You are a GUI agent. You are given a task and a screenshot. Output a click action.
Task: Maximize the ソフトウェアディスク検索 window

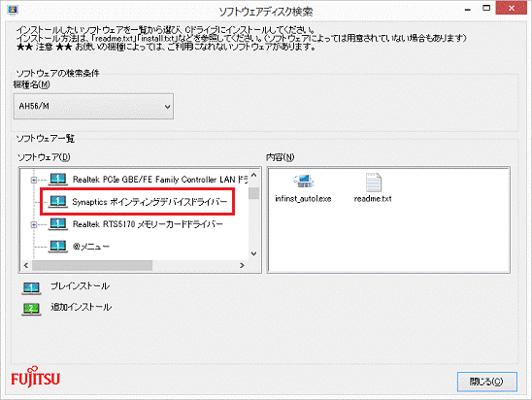[x=486, y=8]
